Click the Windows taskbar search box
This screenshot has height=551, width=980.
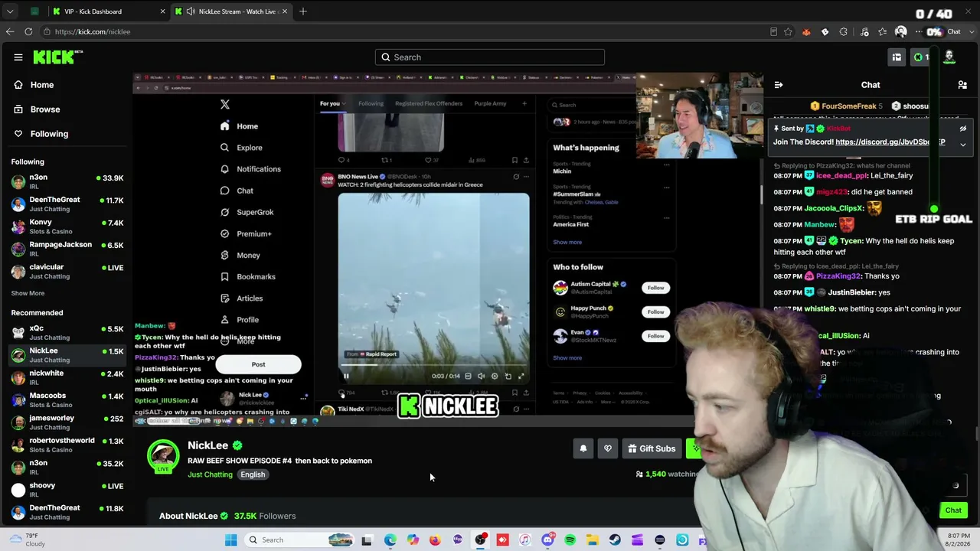point(301,540)
